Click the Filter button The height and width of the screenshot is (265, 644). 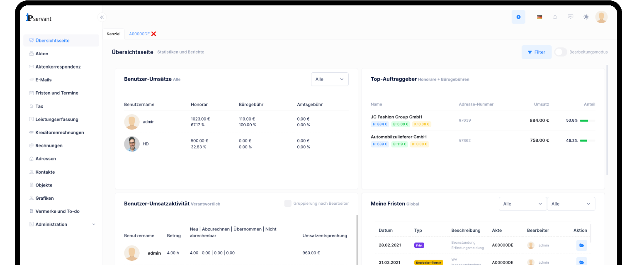pos(537,52)
